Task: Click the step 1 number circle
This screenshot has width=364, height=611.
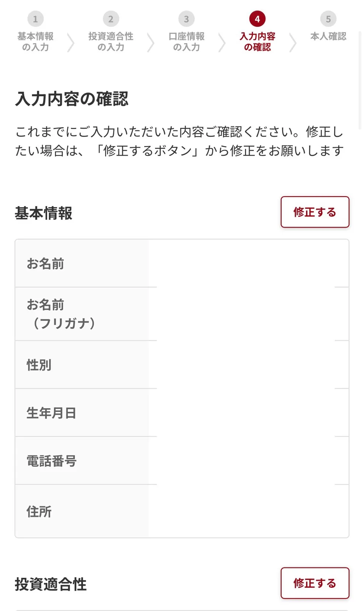Action: tap(35, 19)
